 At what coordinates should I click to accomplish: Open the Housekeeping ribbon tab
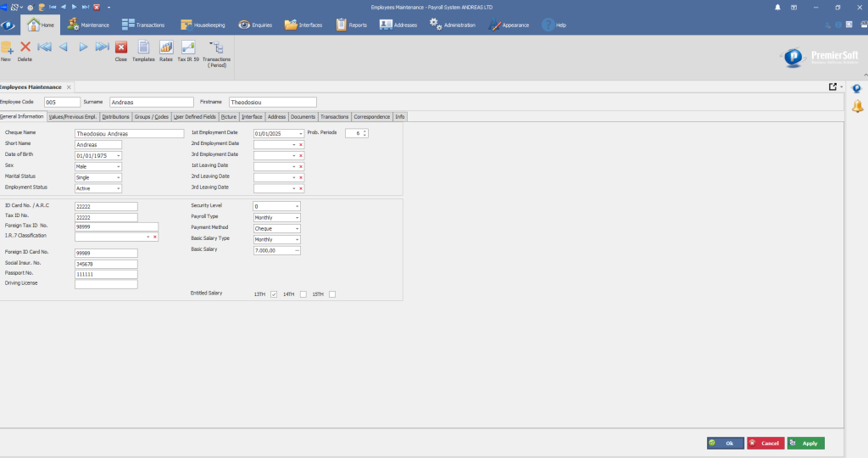(203, 25)
